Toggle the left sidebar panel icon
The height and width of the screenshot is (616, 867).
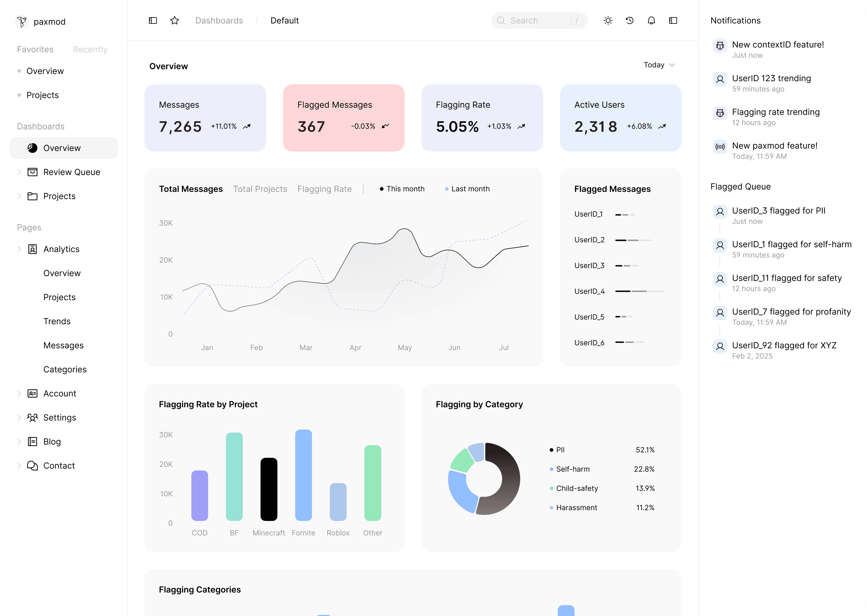coord(153,20)
